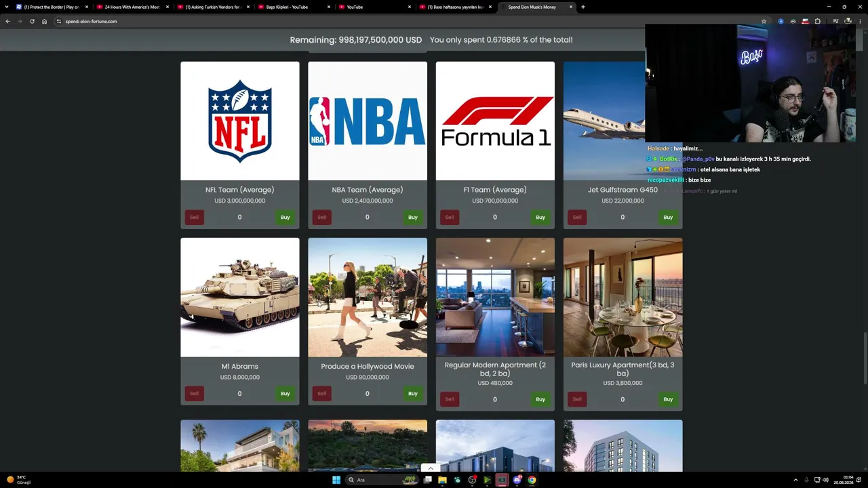
Task: Switch to the plain YouTube tab
Action: tap(374, 7)
